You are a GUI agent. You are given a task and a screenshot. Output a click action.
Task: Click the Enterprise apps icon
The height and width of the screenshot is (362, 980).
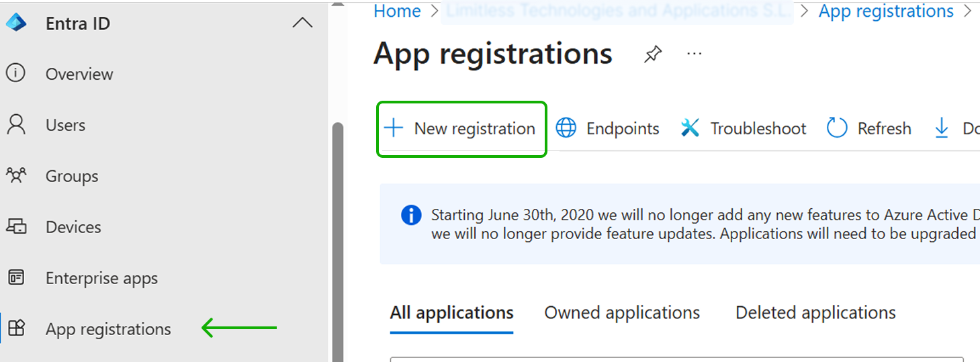[15, 277]
